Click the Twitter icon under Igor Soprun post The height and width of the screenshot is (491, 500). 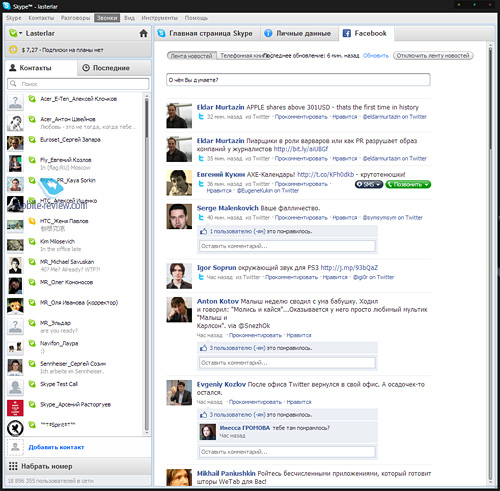pos(201,277)
